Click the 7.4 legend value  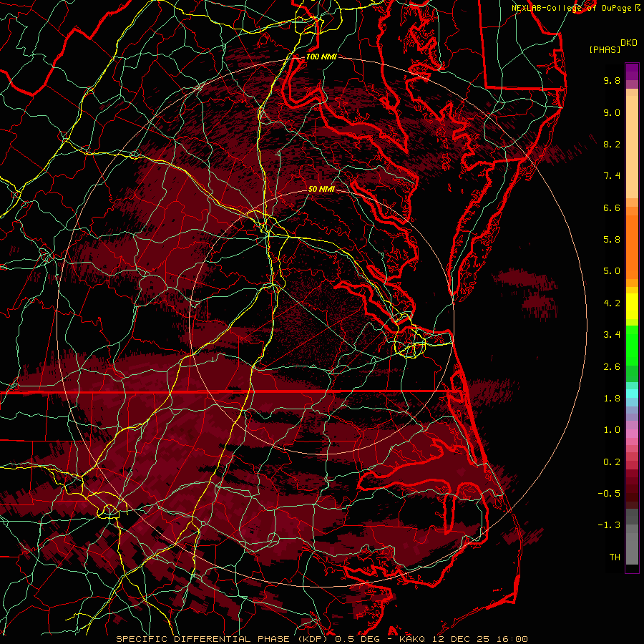coord(612,176)
